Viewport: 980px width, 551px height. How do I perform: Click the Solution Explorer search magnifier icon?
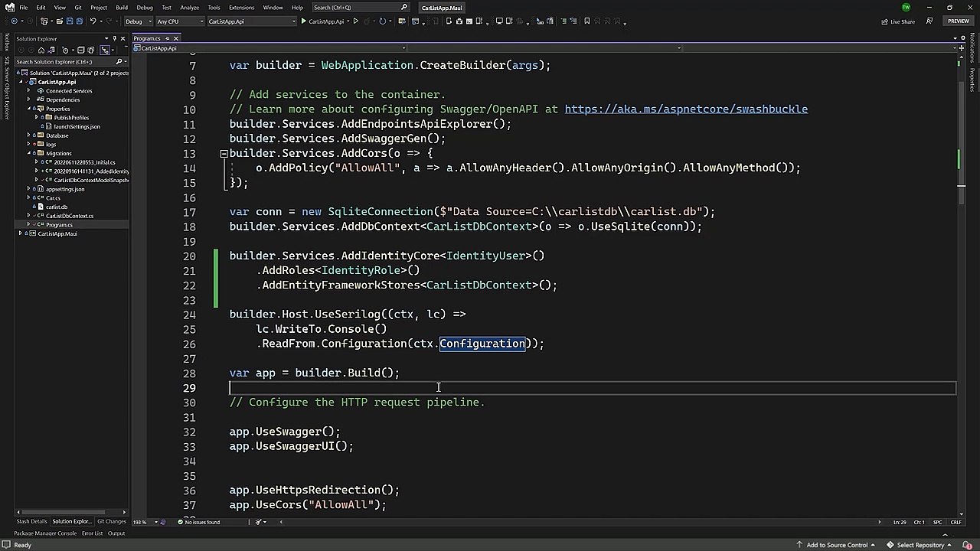119,61
